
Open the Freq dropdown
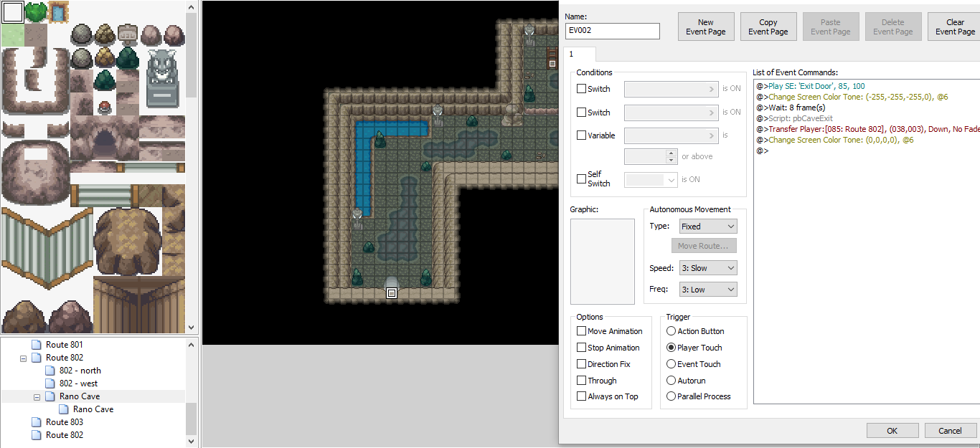[708, 290]
